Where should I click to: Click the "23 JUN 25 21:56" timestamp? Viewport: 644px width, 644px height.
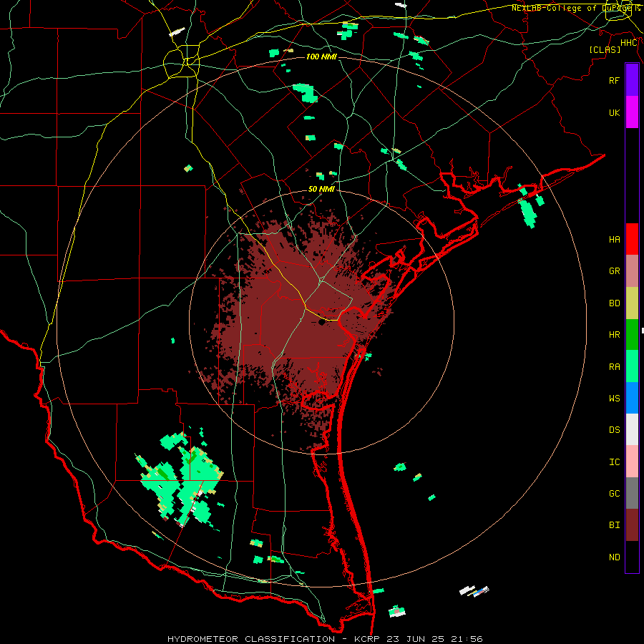click(x=434, y=639)
